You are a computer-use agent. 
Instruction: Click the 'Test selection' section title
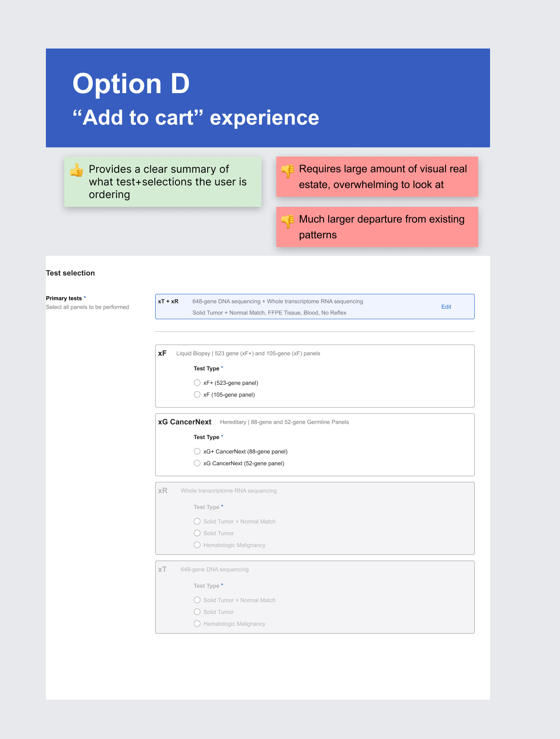70,273
